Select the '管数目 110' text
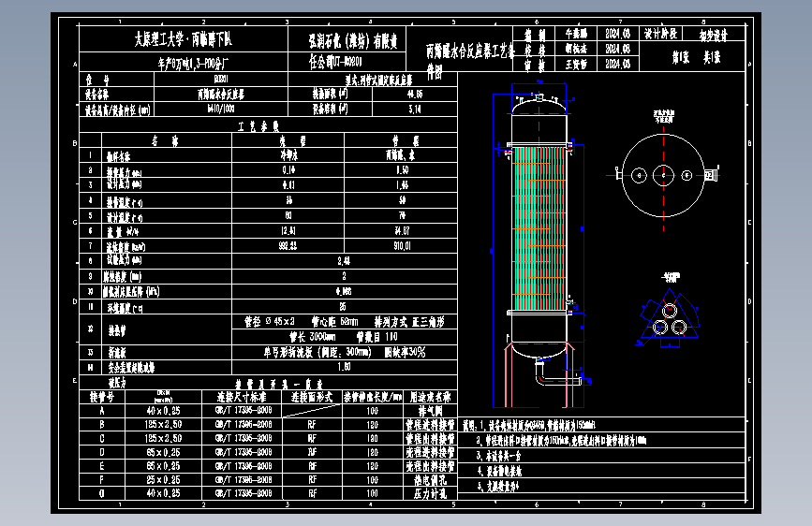Viewport: 812px width, 526px height. pyautogui.click(x=377, y=337)
